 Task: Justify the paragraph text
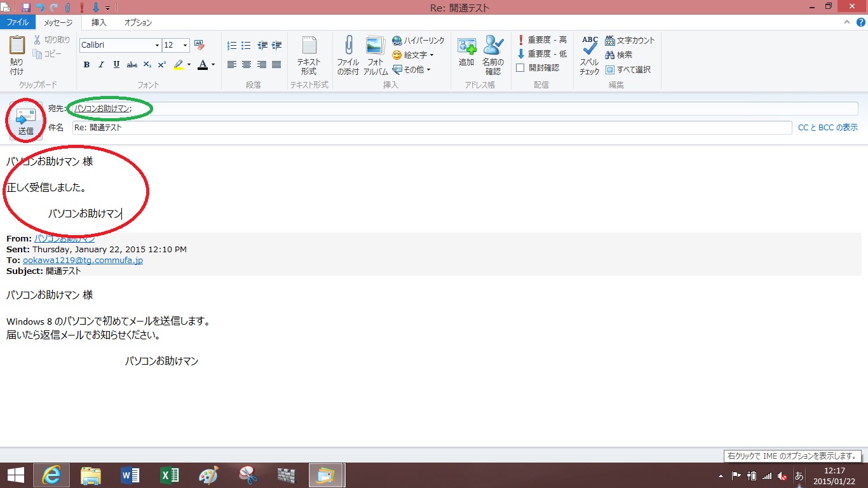[276, 64]
